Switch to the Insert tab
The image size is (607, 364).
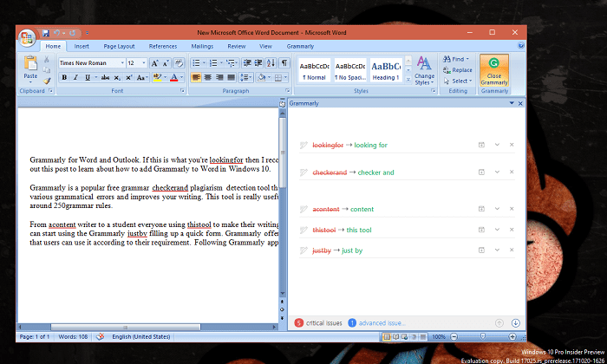click(x=82, y=46)
